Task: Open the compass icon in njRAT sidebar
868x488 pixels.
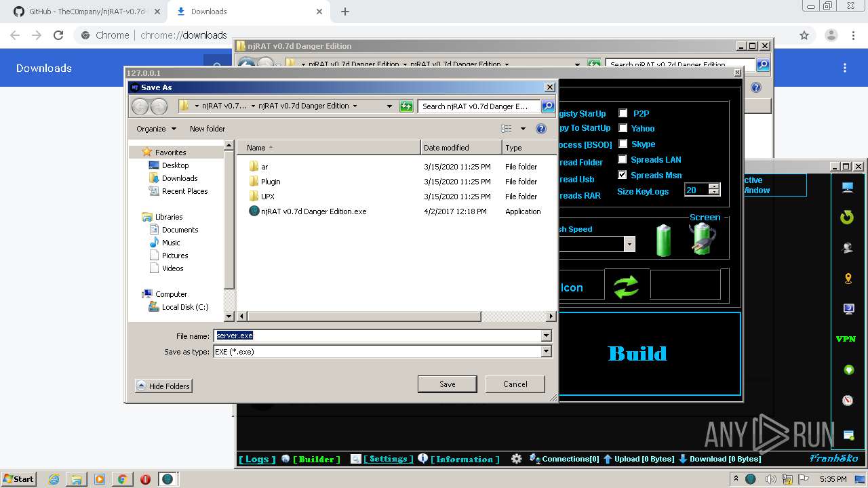Action: pos(848,401)
